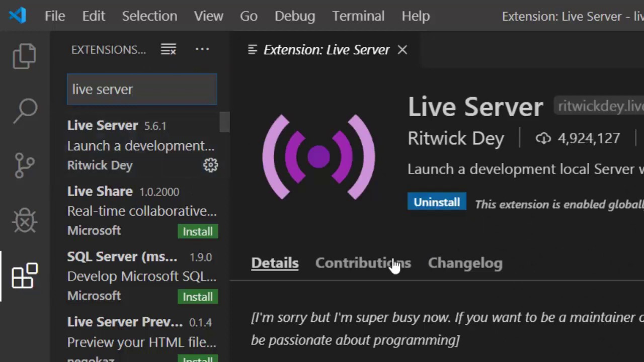Install the Live Share extension

pyautogui.click(x=198, y=231)
